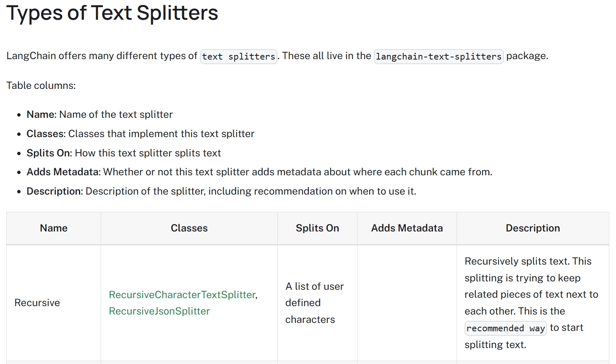Select the Name column header

[54, 228]
